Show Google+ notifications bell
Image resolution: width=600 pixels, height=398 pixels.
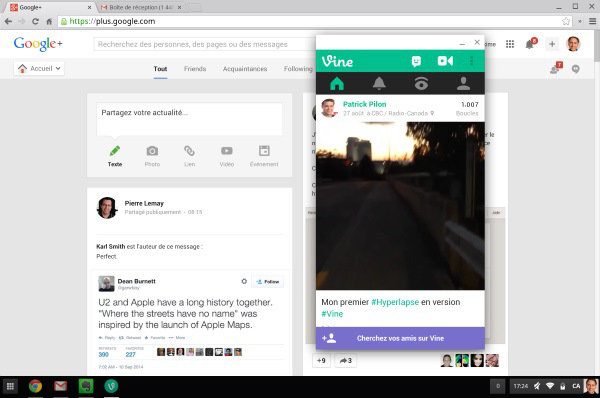click(x=530, y=44)
